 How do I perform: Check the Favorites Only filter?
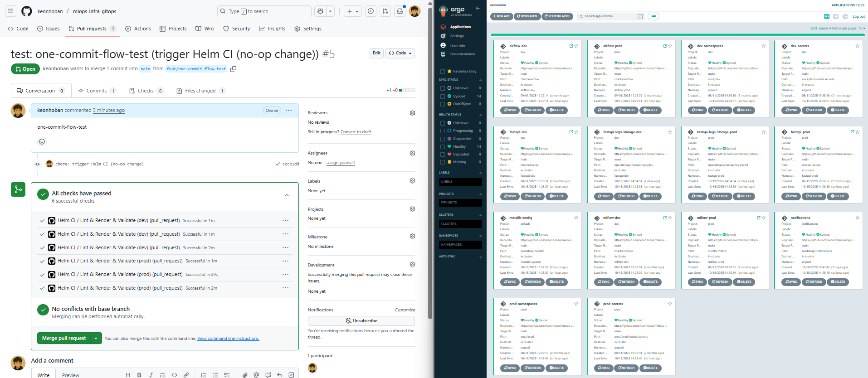(x=443, y=72)
